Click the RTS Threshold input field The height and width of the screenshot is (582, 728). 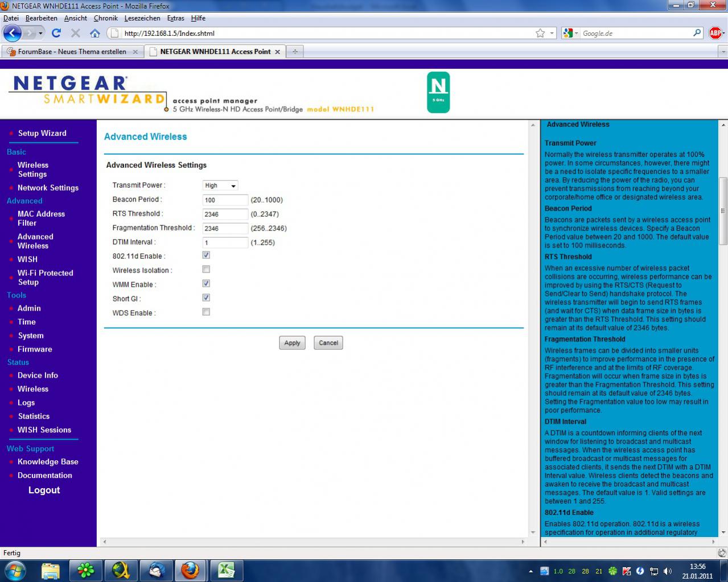225,214
